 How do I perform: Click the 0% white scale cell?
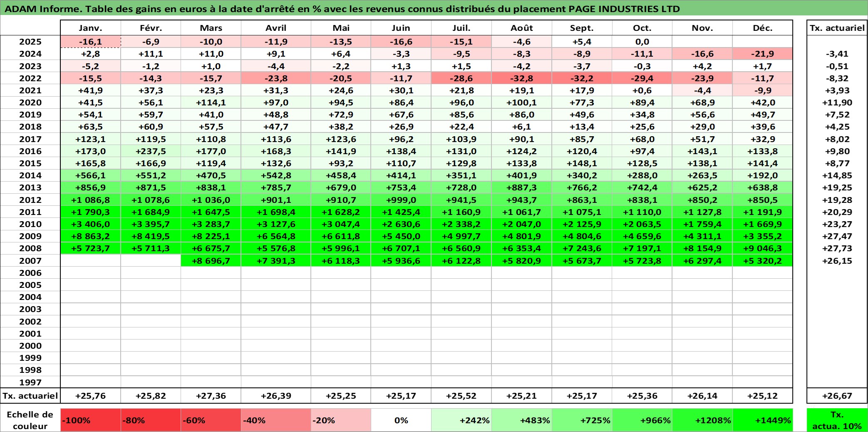(401, 420)
